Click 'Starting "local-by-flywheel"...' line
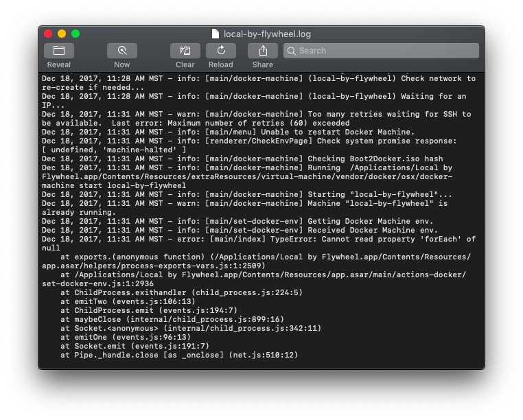This screenshot has height=420, width=523. [x=247, y=194]
